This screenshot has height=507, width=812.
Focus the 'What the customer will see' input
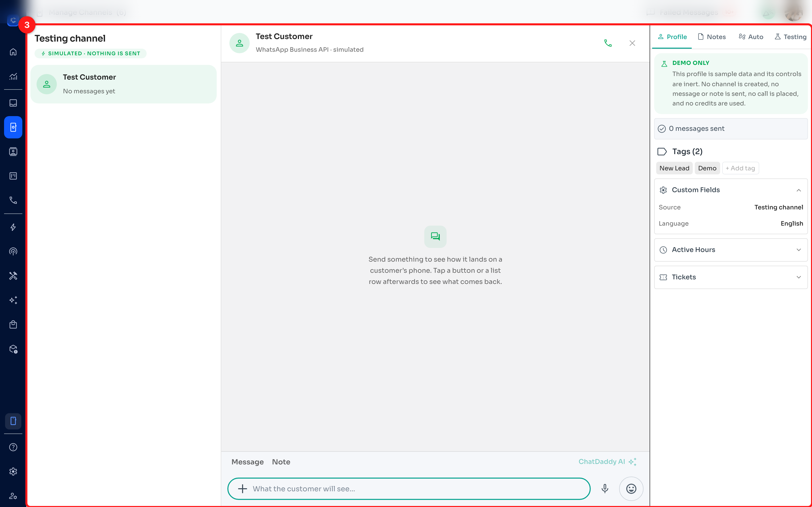pos(409,488)
